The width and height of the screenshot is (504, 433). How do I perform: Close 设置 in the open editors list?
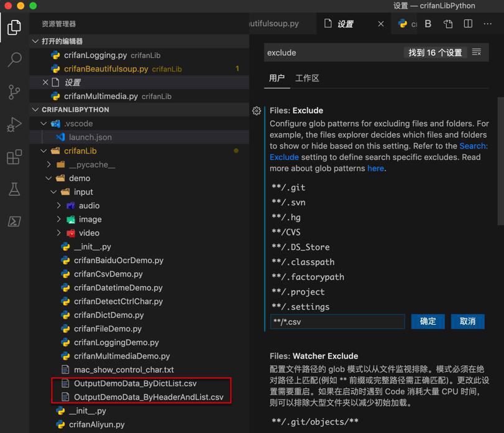[45, 82]
